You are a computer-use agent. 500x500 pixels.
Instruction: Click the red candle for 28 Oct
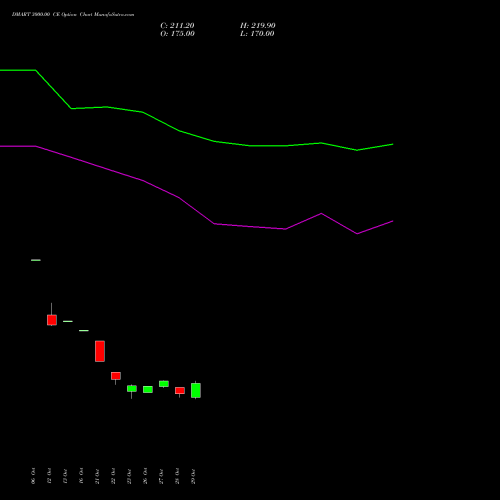(180, 391)
